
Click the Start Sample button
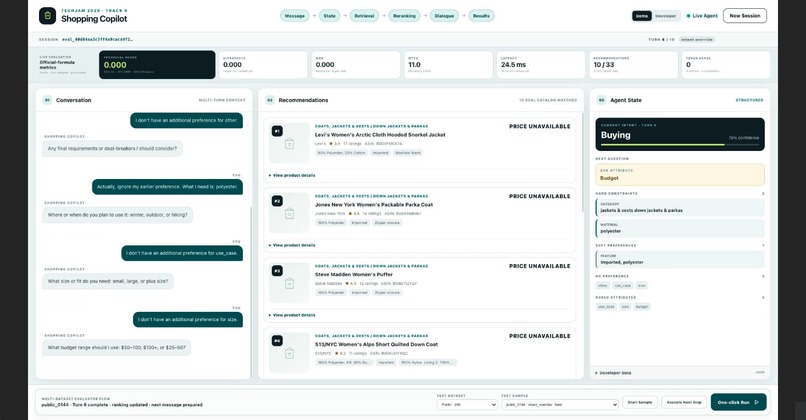[640, 403]
